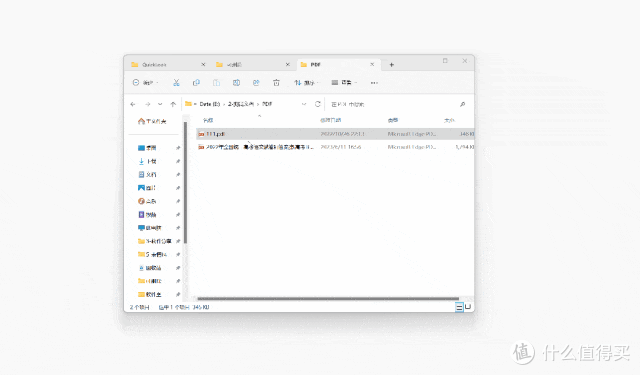Open Music in the sidebar

coord(147,201)
